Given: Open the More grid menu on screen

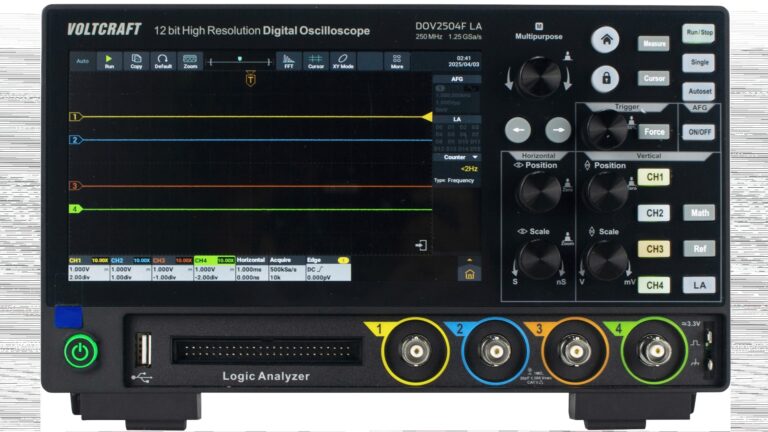Looking at the screenshot, I should 397,61.
